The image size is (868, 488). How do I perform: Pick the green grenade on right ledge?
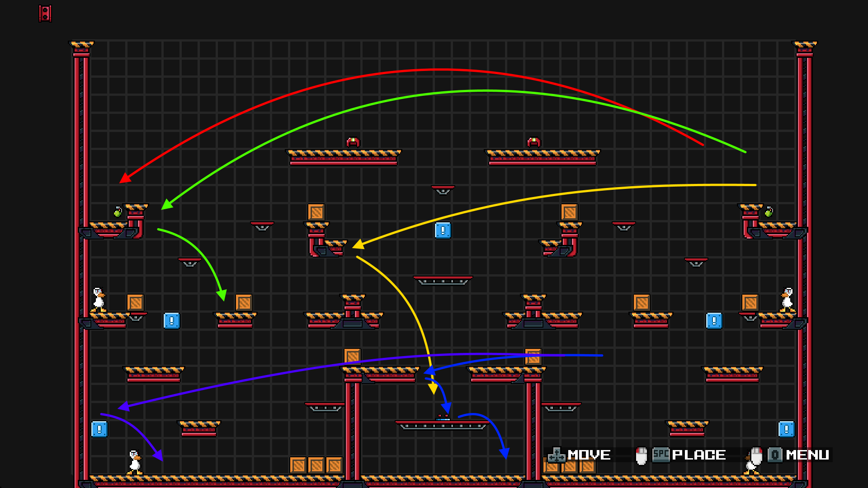[769, 212]
